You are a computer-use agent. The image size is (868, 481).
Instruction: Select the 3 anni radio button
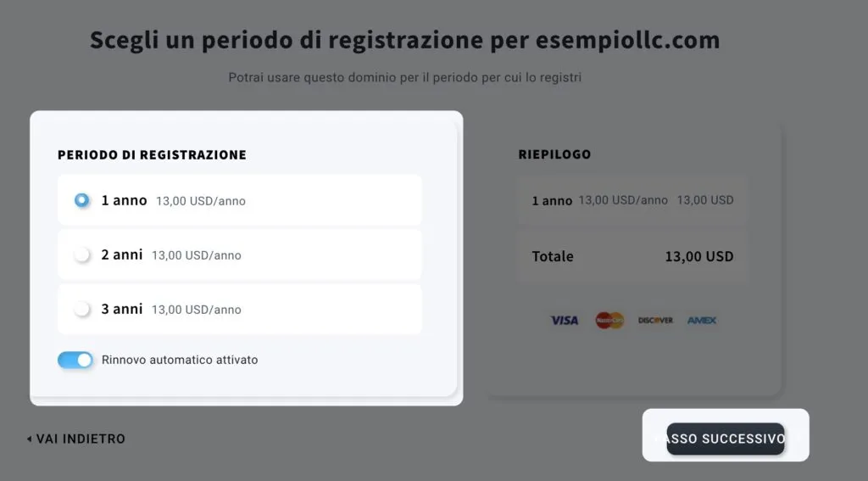click(x=82, y=309)
